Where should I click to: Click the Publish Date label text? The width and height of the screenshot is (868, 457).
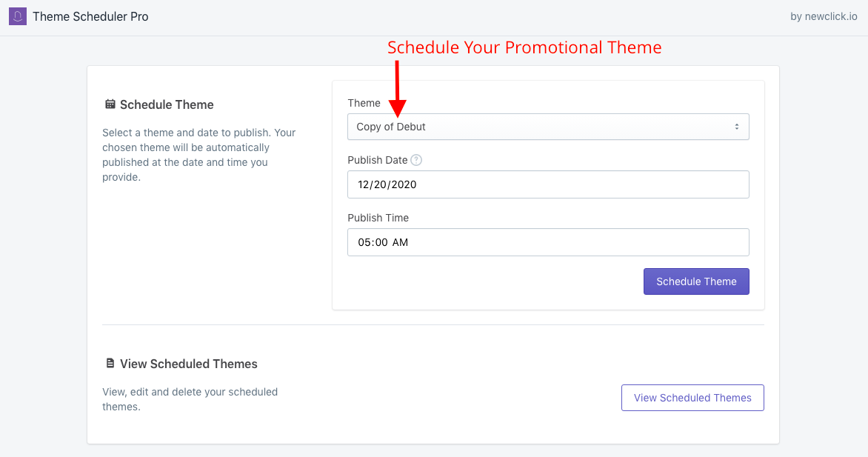click(377, 160)
